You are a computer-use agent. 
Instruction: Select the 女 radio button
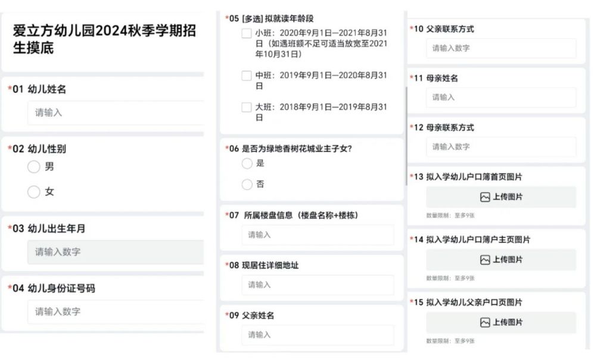pos(34,192)
